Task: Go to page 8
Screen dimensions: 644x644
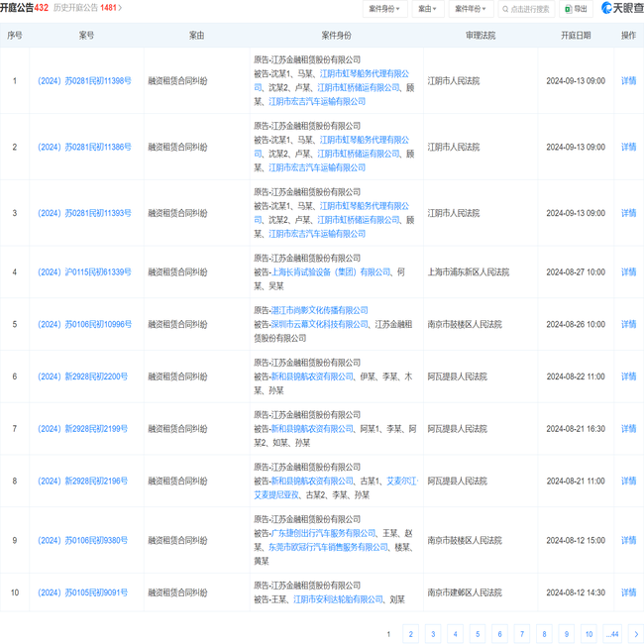Action: pos(544,634)
